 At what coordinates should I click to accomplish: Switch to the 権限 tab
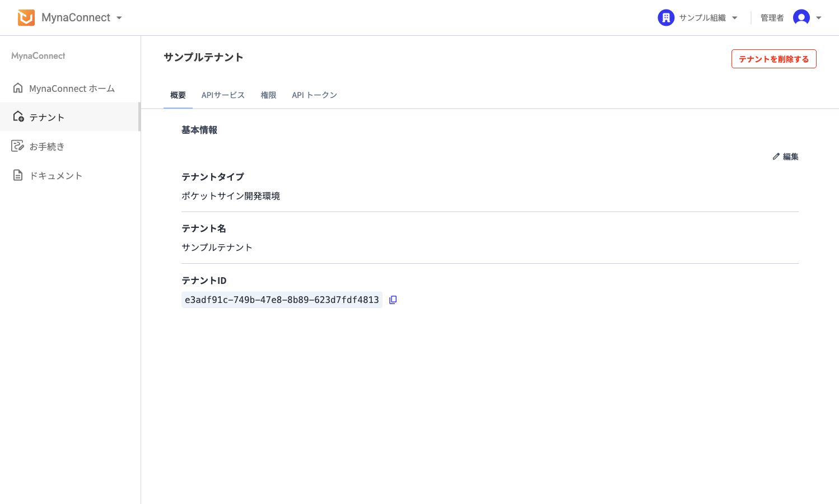click(268, 95)
